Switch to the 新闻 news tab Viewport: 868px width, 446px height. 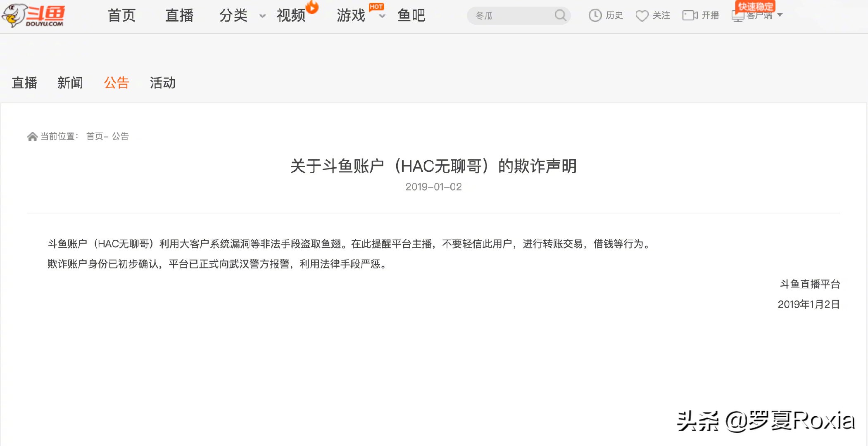point(70,83)
